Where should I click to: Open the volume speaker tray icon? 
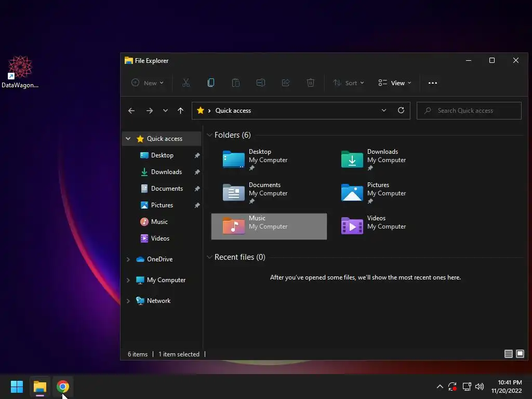pyautogui.click(x=480, y=387)
